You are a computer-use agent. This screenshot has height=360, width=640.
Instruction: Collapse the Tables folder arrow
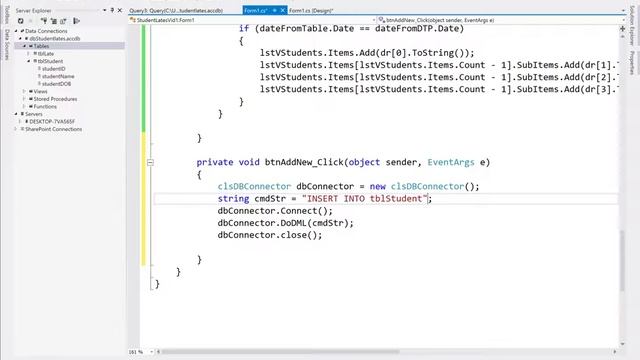(24, 46)
